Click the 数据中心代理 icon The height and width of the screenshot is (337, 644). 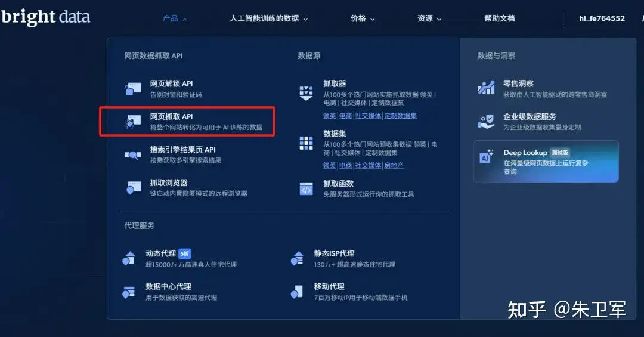click(x=129, y=292)
